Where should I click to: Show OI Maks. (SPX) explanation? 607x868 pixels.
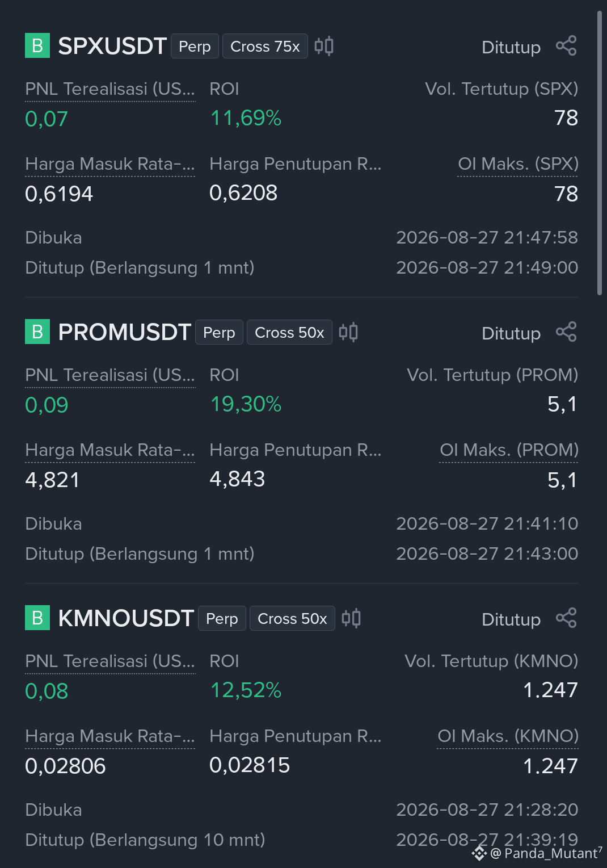[518, 164]
